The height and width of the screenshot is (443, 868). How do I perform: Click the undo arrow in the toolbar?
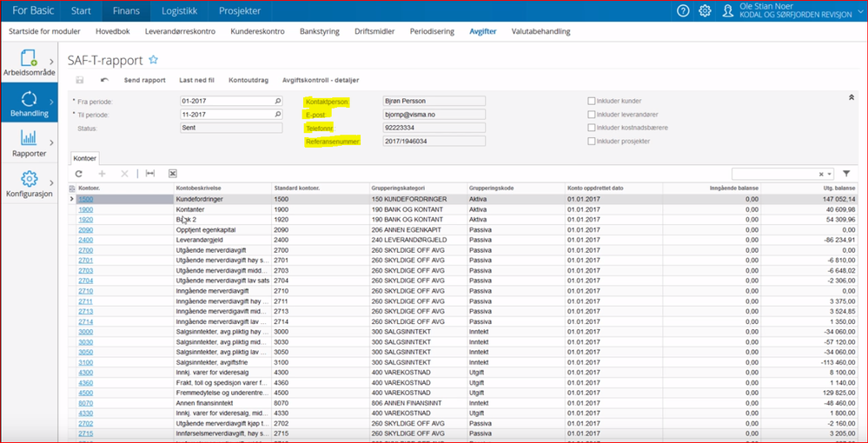[104, 80]
